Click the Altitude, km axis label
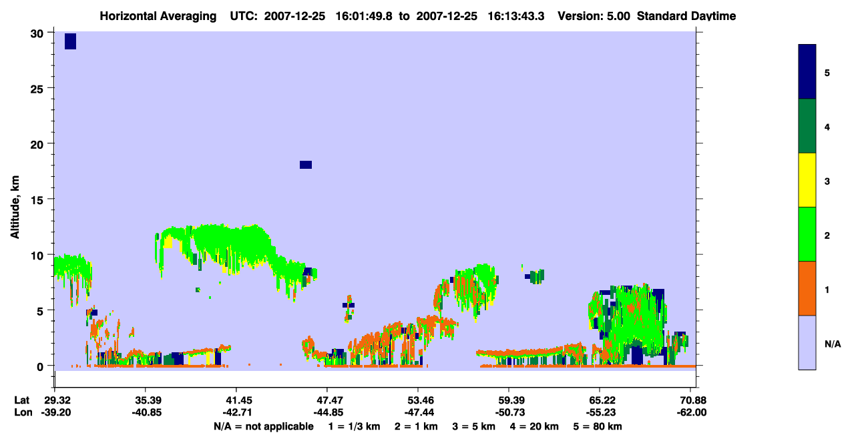The width and height of the screenshot is (868, 445). pos(15,199)
